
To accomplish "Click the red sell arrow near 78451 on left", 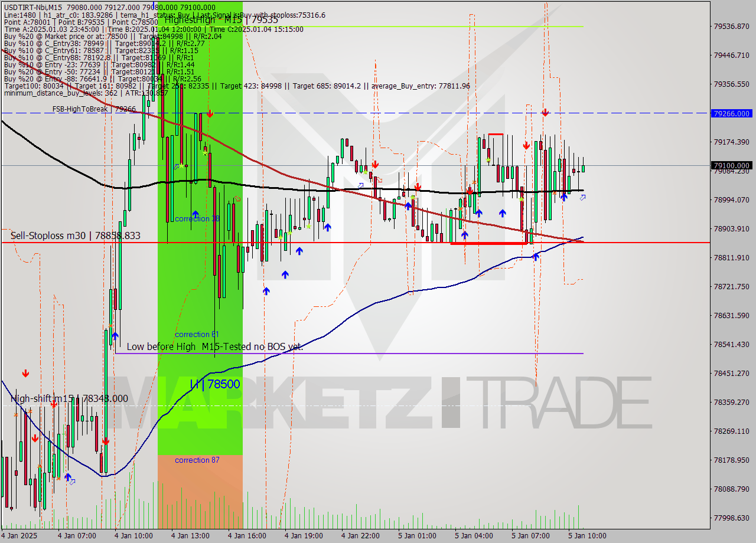I will pos(25,373).
